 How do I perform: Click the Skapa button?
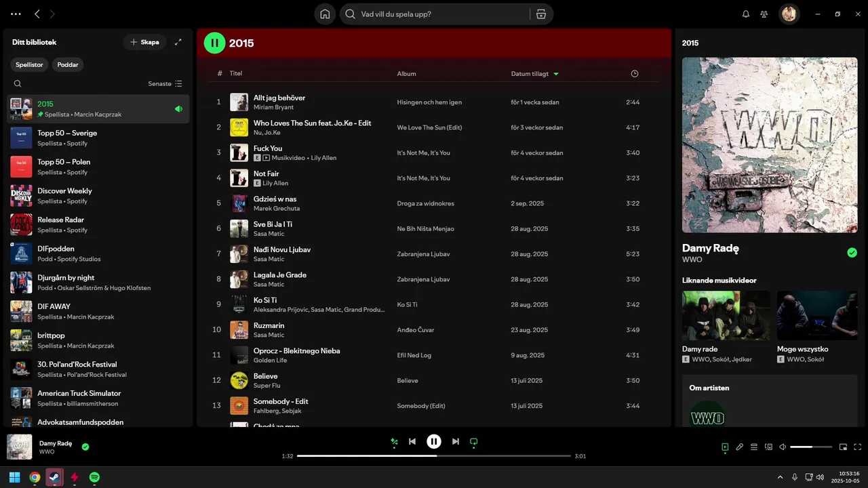tap(144, 42)
